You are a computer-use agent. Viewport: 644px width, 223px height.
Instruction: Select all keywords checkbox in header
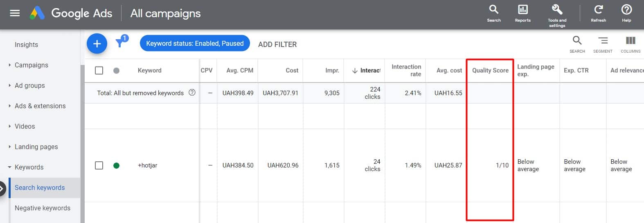pyautogui.click(x=99, y=71)
